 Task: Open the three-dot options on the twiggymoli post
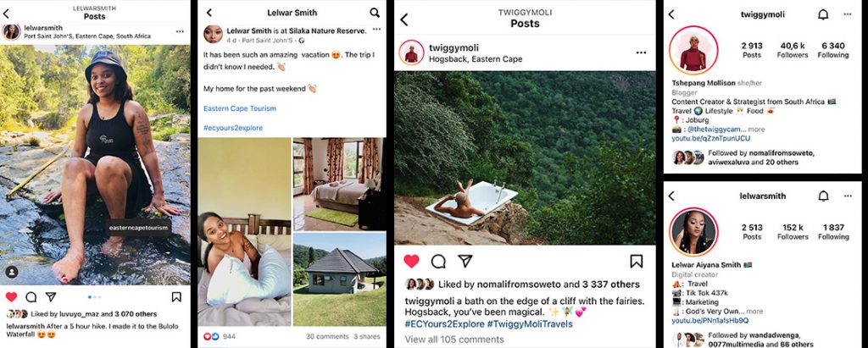641,52
